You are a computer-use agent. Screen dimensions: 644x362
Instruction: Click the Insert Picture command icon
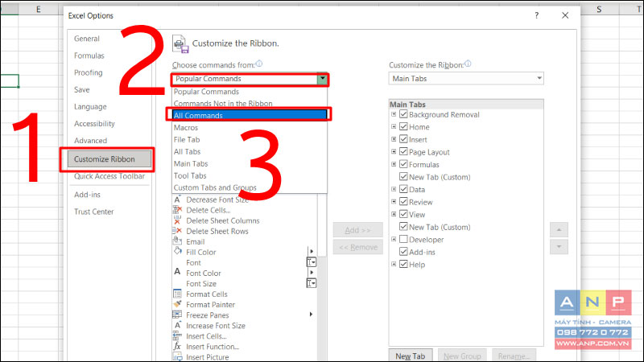click(x=177, y=356)
